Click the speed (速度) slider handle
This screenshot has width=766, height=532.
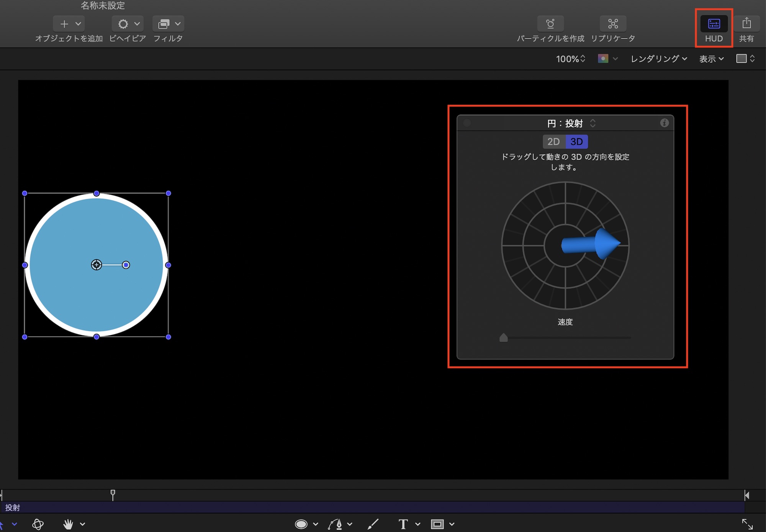click(x=504, y=337)
